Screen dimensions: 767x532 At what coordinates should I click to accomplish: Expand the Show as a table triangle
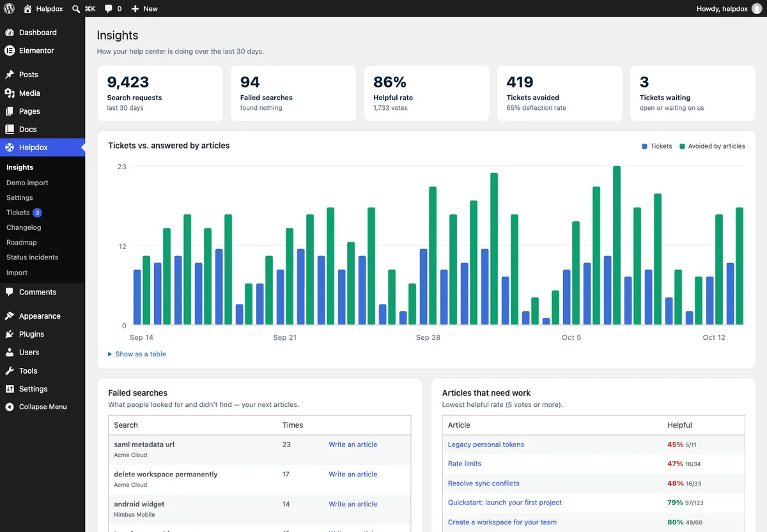pyautogui.click(x=110, y=354)
